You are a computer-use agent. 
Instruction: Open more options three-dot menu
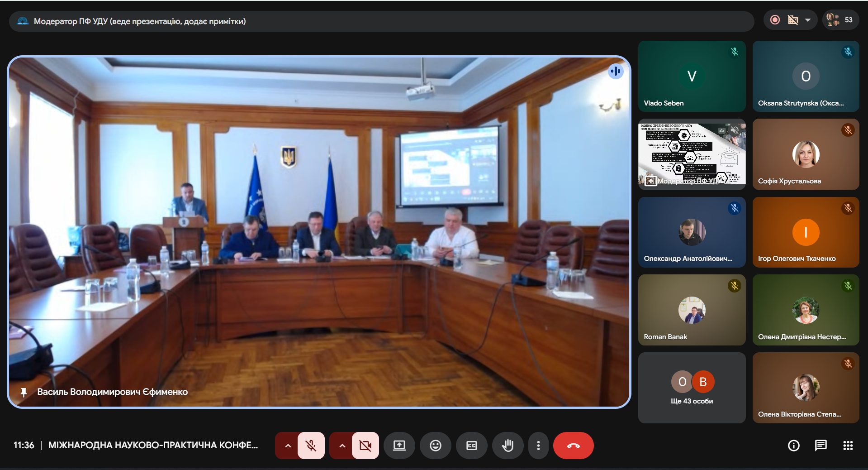[x=538, y=446]
